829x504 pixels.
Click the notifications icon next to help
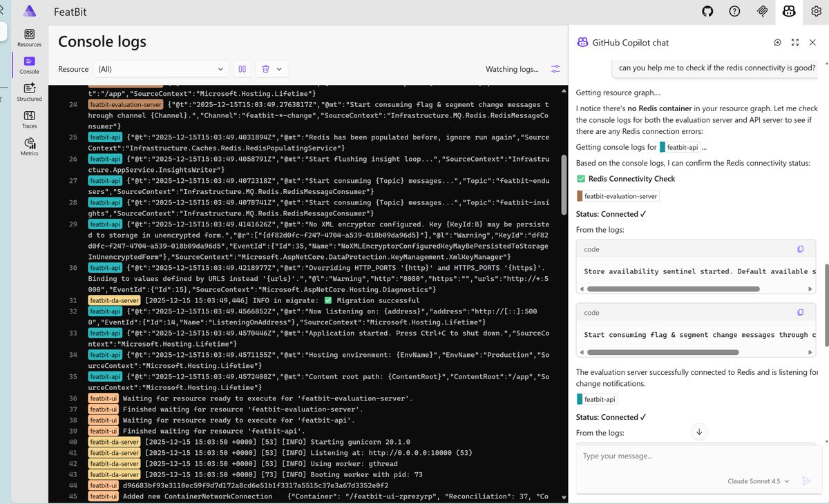(x=763, y=11)
